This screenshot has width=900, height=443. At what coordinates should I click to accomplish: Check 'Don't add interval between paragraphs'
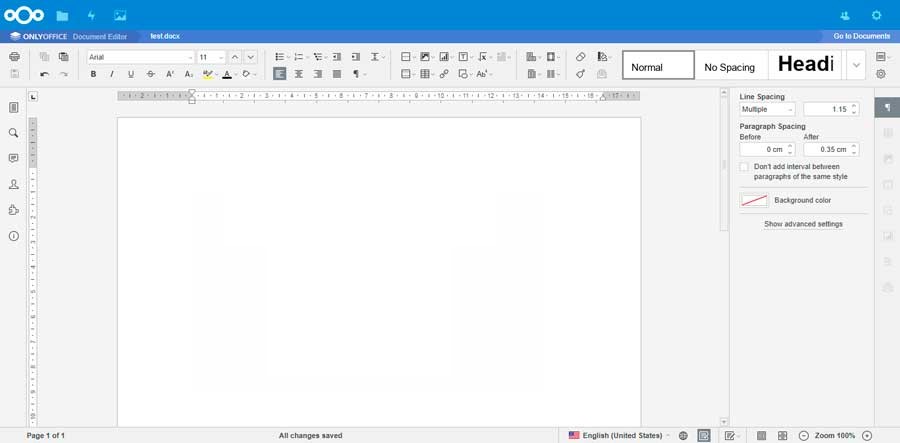744,167
